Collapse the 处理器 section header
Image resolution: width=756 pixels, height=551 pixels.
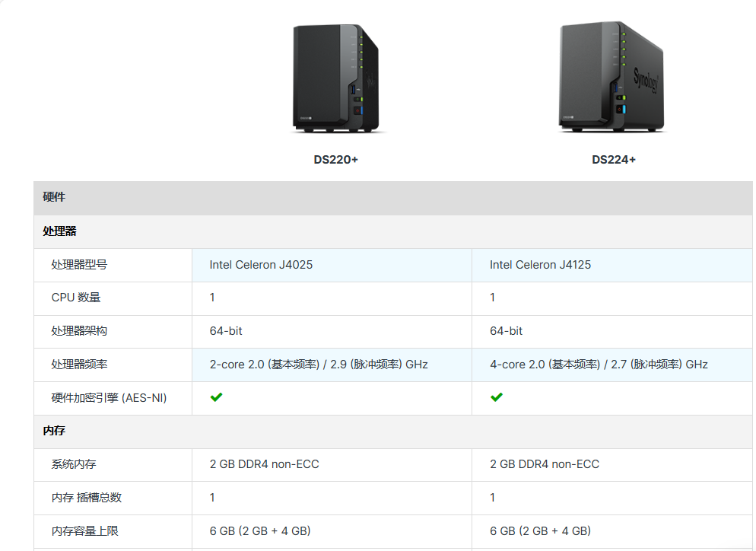393,231
